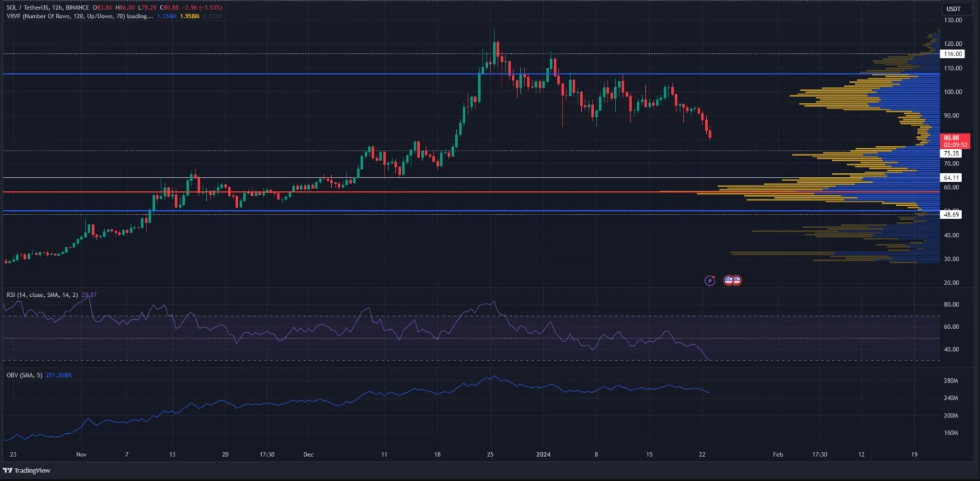Select the RSI (14, close, SMA, 14, 2) legend
This screenshot has height=481, width=980.
[x=42, y=295]
